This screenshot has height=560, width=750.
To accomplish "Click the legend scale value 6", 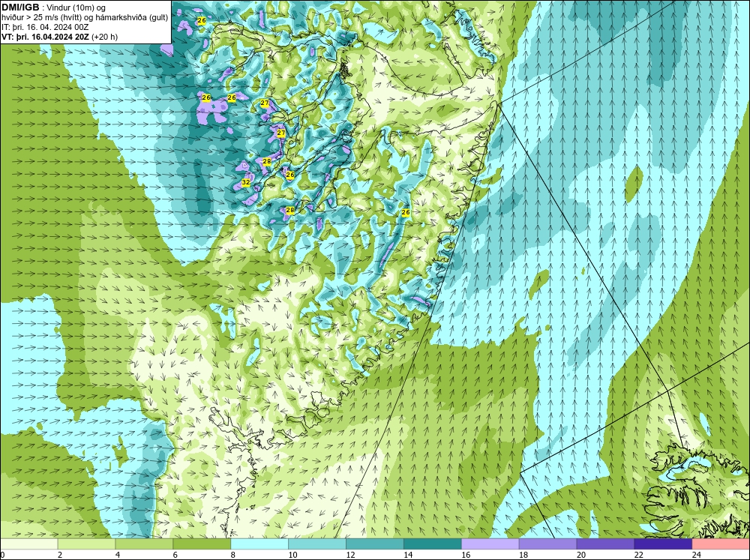I will (175, 555).
